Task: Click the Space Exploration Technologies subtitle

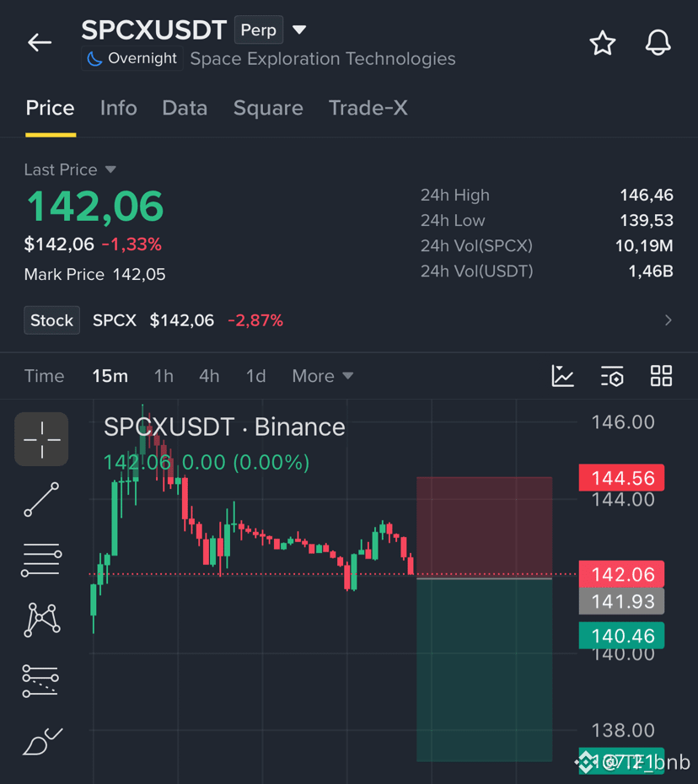Action: click(323, 59)
